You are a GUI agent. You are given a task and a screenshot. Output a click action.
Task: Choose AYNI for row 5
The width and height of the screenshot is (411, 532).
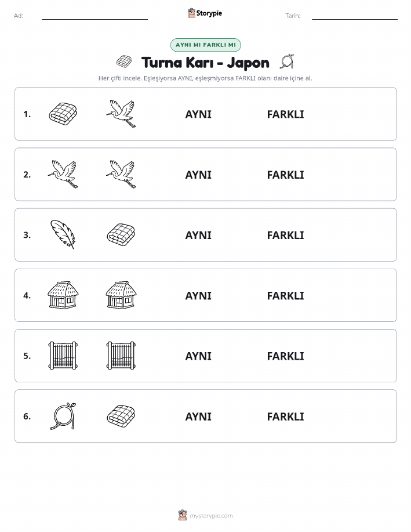[x=198, y=356]
